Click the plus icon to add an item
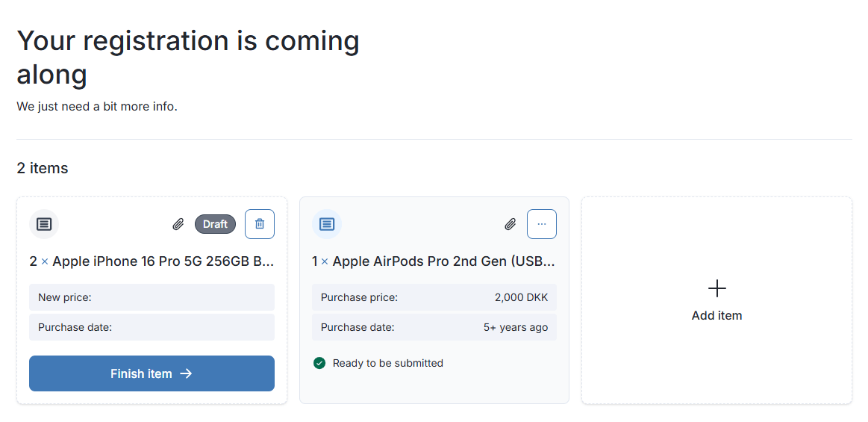The height and width of the screenshot is (422, 868). [716, 288]
